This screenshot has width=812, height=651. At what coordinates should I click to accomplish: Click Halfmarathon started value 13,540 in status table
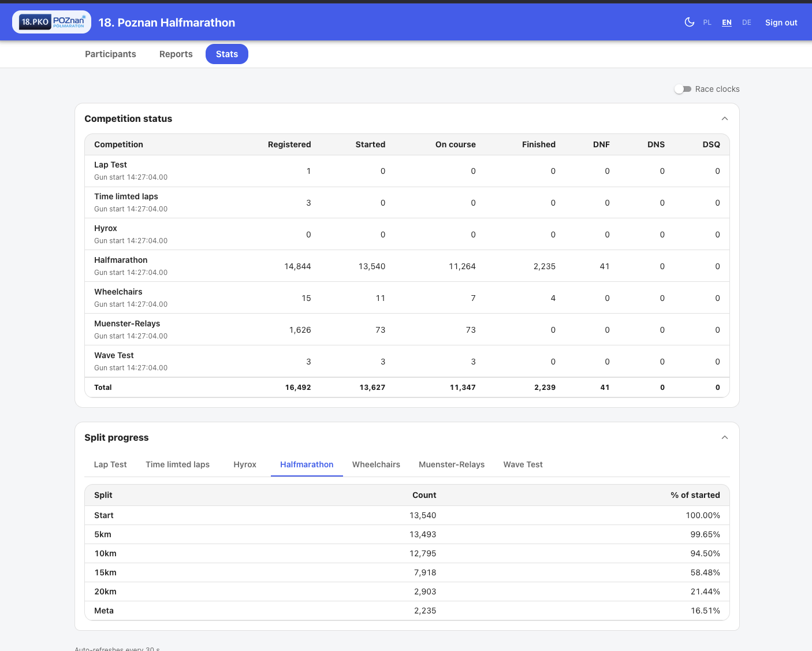pyautogui.click(x=372, y=266)
